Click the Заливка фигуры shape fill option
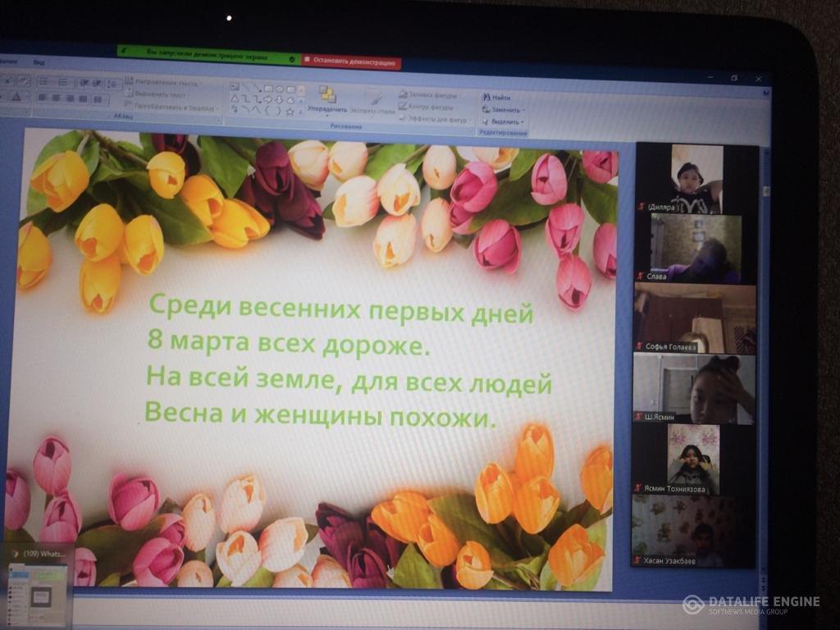The image size is (840, 630). click(x=430, y=94)
